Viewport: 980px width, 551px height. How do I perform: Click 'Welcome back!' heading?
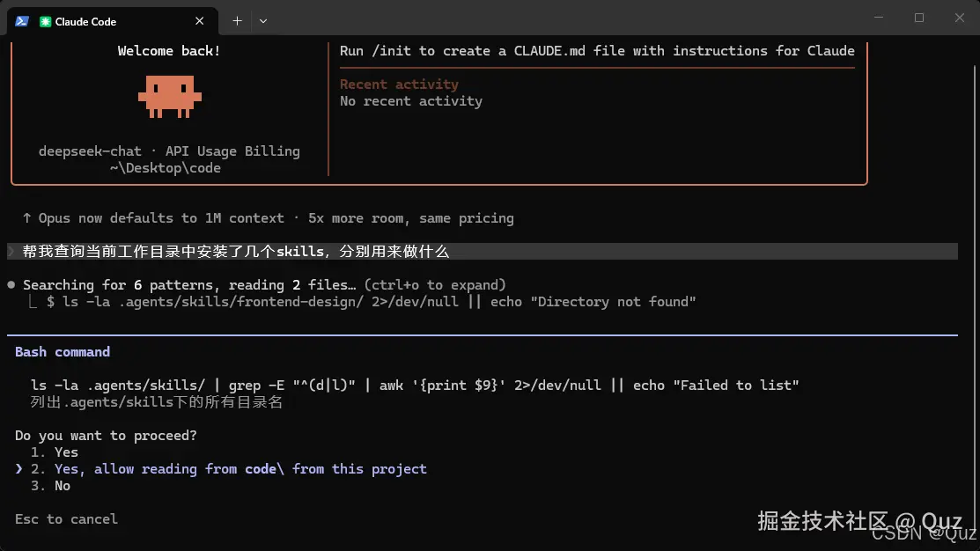click(x=169, y=50)
